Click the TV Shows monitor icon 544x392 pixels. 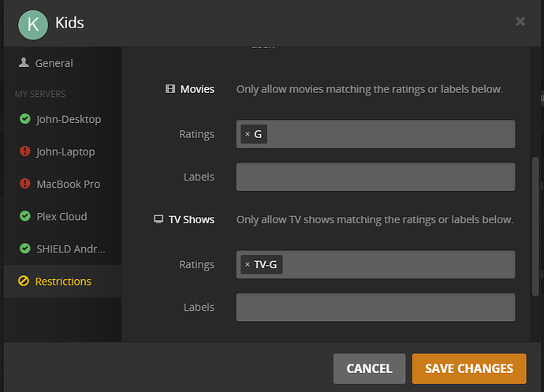[x=158, y=219]
